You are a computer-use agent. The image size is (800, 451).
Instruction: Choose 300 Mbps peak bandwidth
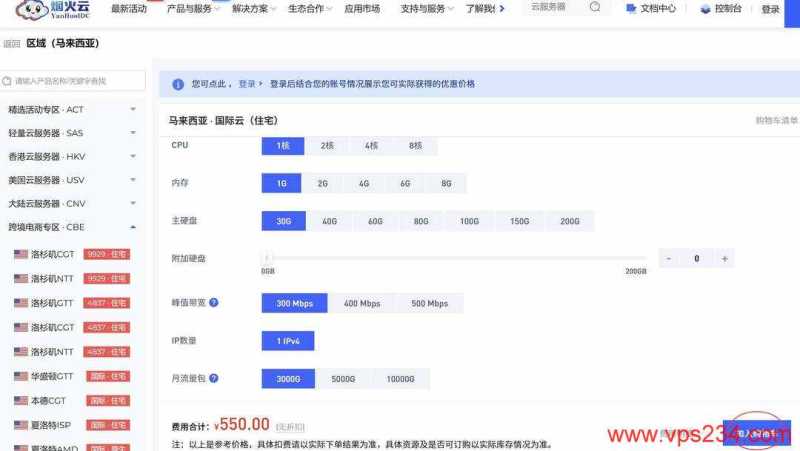click(x=294, y=303)
